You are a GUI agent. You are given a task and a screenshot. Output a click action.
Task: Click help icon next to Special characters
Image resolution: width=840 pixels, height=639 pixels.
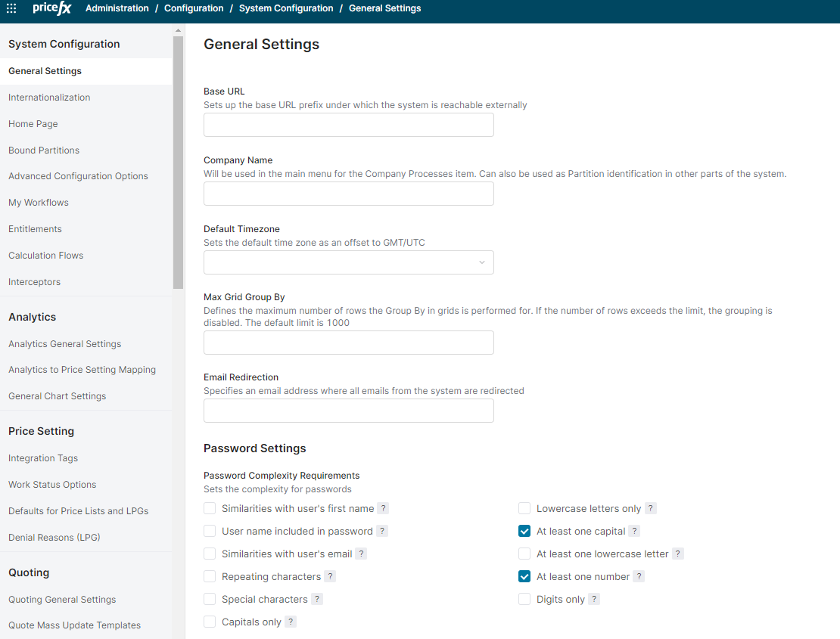(317, 600)
